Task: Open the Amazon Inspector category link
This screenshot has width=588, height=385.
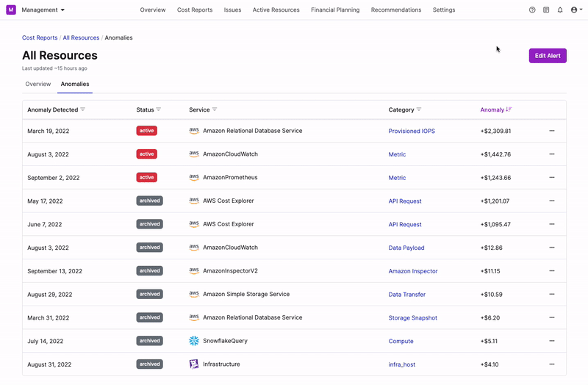Action: point(413,271)
